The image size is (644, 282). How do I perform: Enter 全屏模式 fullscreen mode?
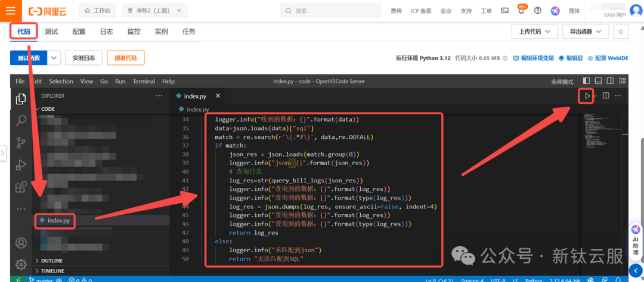(562, 82)
